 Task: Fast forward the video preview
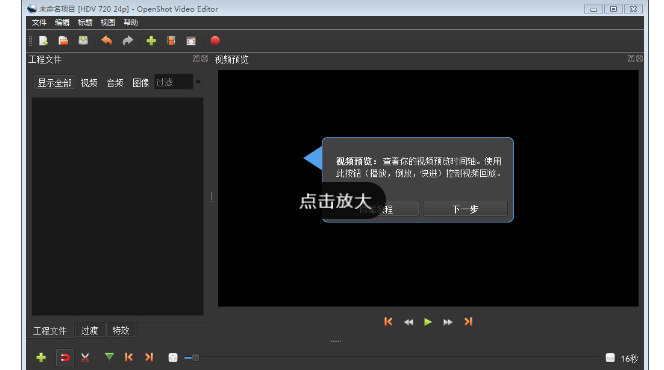pos(448,322)
